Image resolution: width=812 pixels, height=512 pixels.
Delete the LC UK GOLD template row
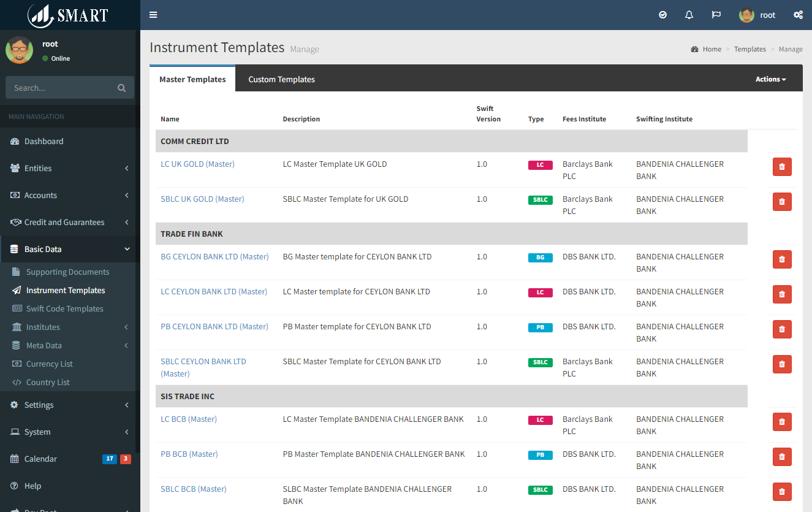pos(781,167)
